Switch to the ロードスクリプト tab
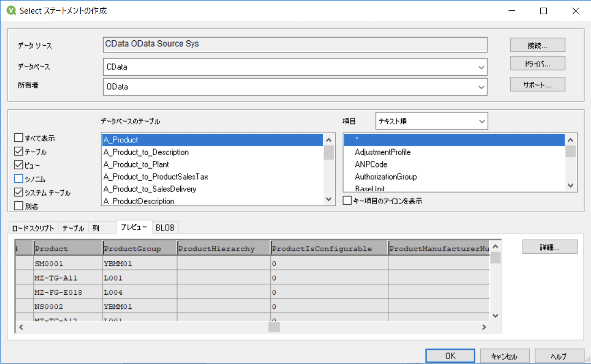 (33, 228)
